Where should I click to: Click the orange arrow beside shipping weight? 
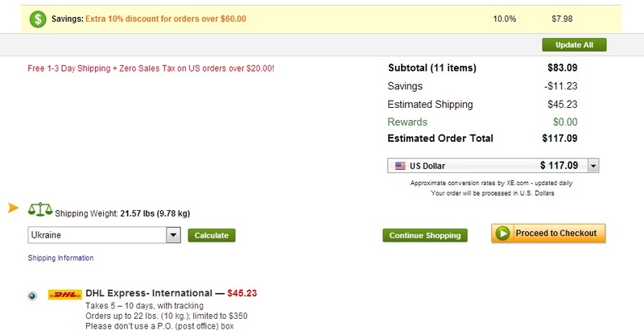pos(14,208)
